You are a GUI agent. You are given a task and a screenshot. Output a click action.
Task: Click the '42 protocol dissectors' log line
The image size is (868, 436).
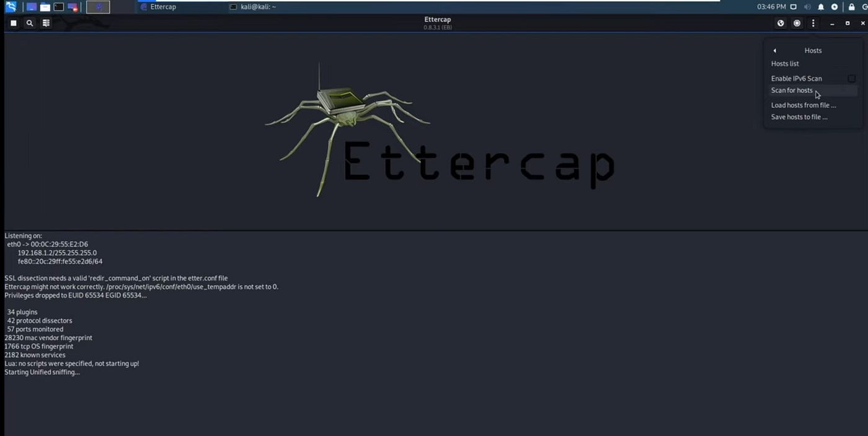tap(40, 321)
